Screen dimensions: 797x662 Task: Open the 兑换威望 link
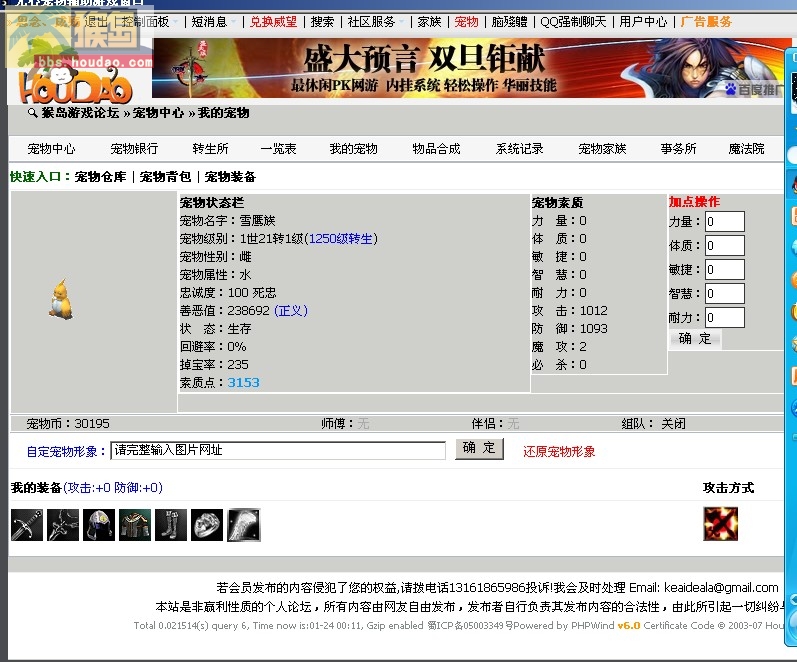tap(273, 22)
